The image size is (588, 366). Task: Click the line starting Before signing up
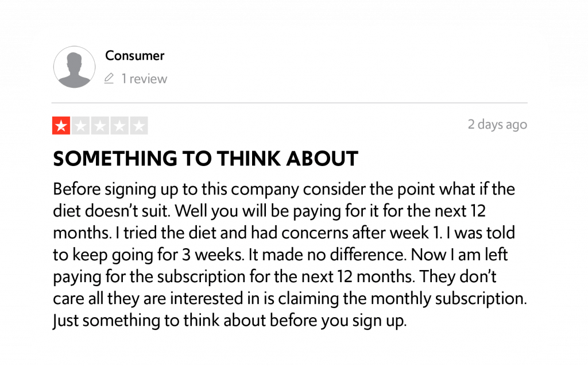(x=284, y=189)
